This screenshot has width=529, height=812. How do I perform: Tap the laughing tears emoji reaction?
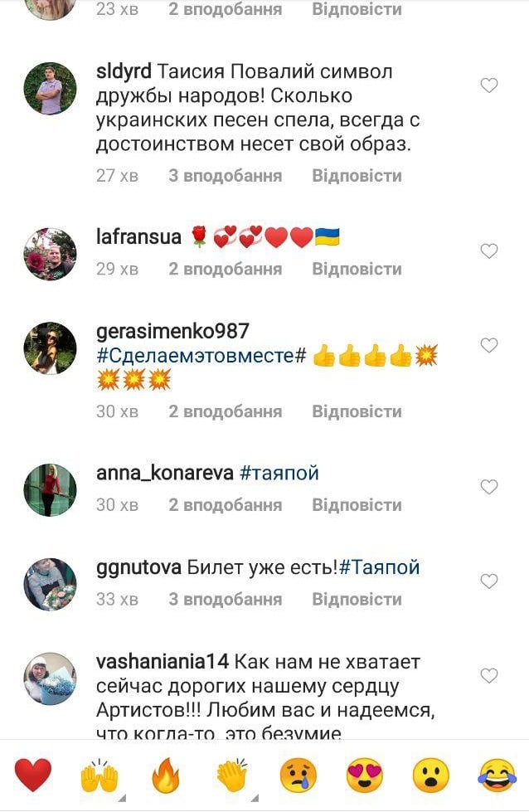pos(497,776)
